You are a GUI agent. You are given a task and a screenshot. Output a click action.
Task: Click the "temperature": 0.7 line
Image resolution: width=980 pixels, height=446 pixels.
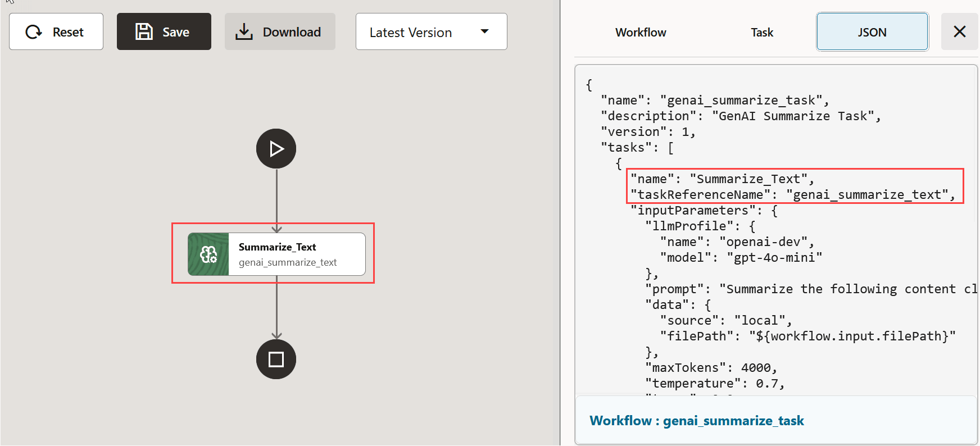click(x=715, y=383)
